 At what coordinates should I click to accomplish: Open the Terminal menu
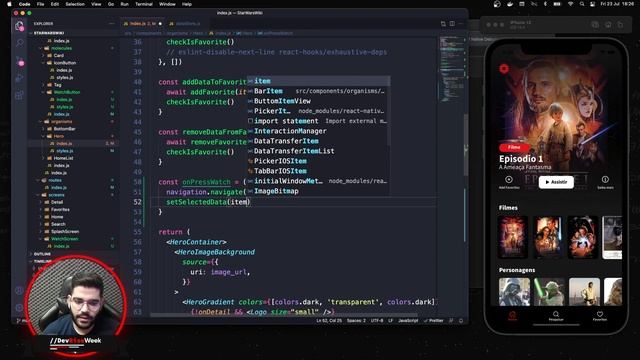click(144, 4)
